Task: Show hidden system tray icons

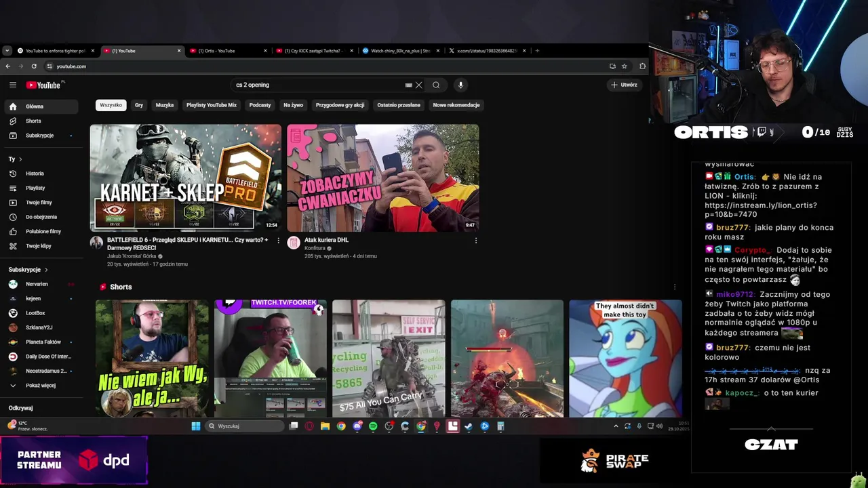Action: pos(616,426)
